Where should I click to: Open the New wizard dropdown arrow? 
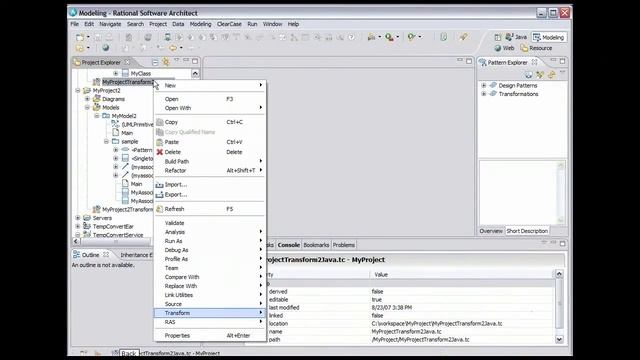point(88,37)
